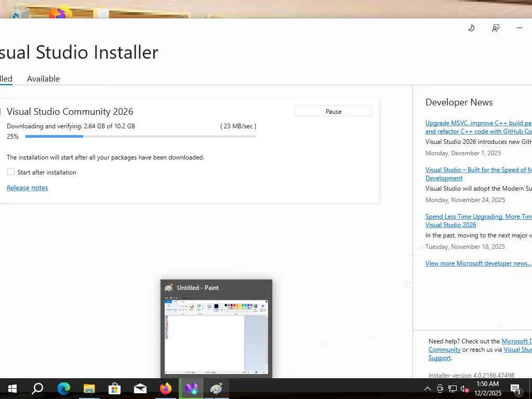Click the Installer version 4.0.2166.47498 text
Viewport: 532px width, 399px height.
coord(471,375)
